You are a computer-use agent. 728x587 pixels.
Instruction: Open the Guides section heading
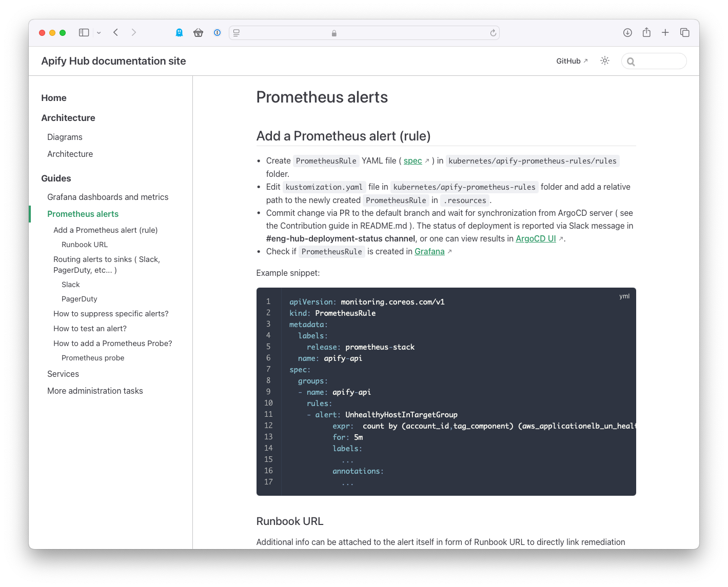pos(56,178)
